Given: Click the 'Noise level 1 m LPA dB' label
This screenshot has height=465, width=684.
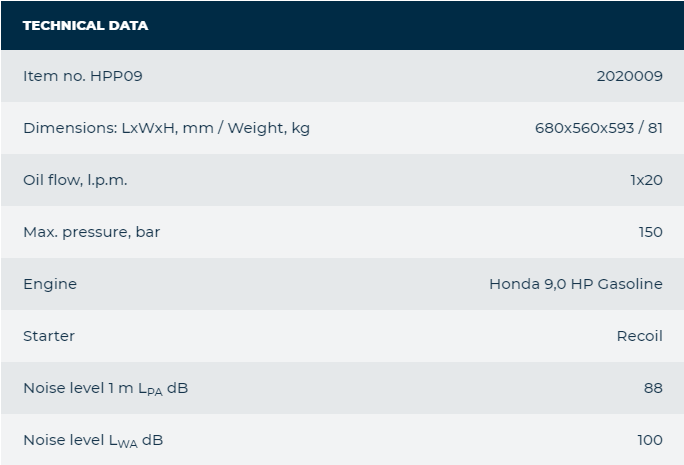Looking at the screenshot, I should pyautogui.click(x=105, y=388).
